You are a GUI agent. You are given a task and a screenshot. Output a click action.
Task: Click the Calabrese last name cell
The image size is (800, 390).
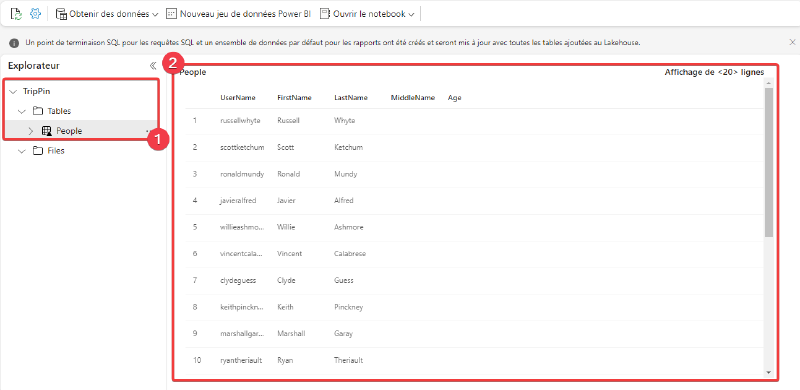[350, 254]
